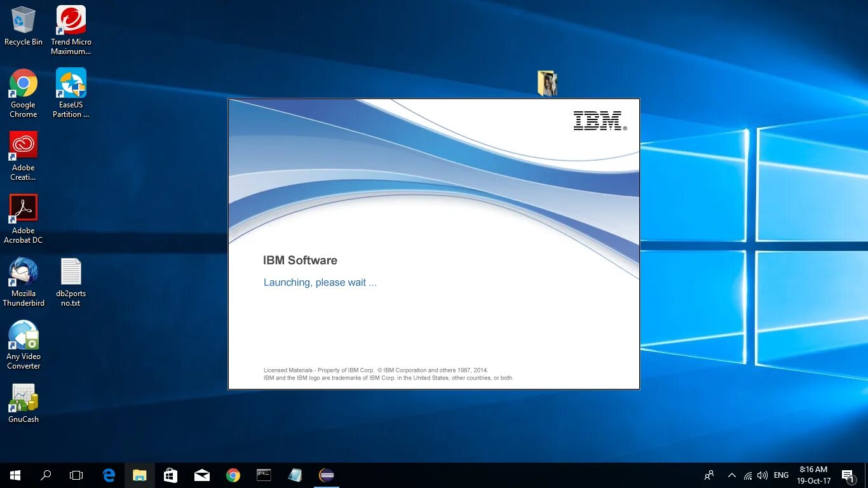868x488 pixels.
Task: Switch to the running Eclipse-based IBM app
Action: point(327,475)
